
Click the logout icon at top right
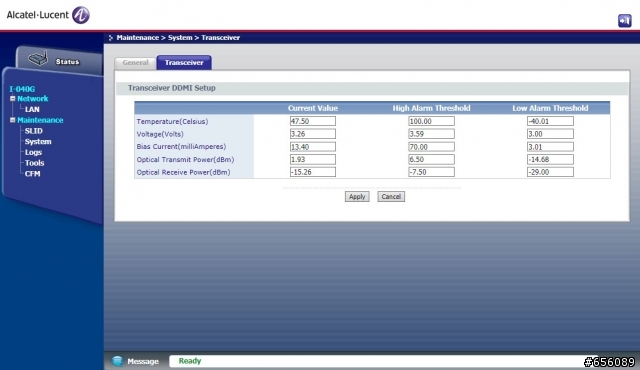click(x=624, y=20)
